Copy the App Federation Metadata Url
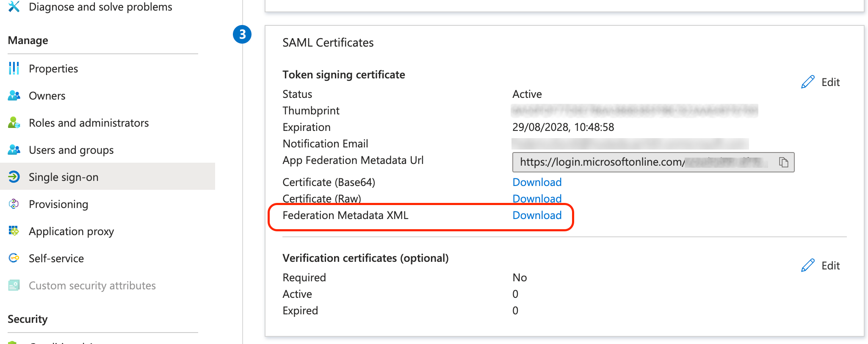The height and width of the screenshot is (344, 868). [x=783, y=162]
